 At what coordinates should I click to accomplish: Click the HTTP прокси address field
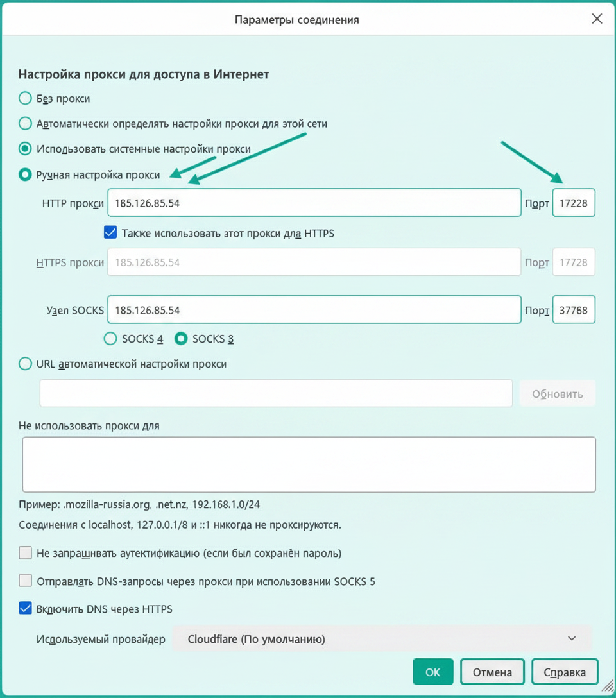(x=314, y=203)
